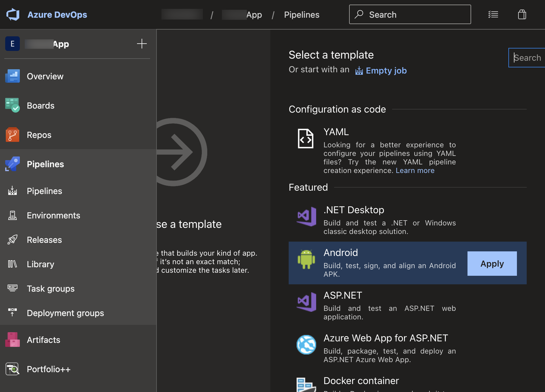Click the plus icon next to project name
Viewport: 545px width, 392px height.
tap(142, 44)
